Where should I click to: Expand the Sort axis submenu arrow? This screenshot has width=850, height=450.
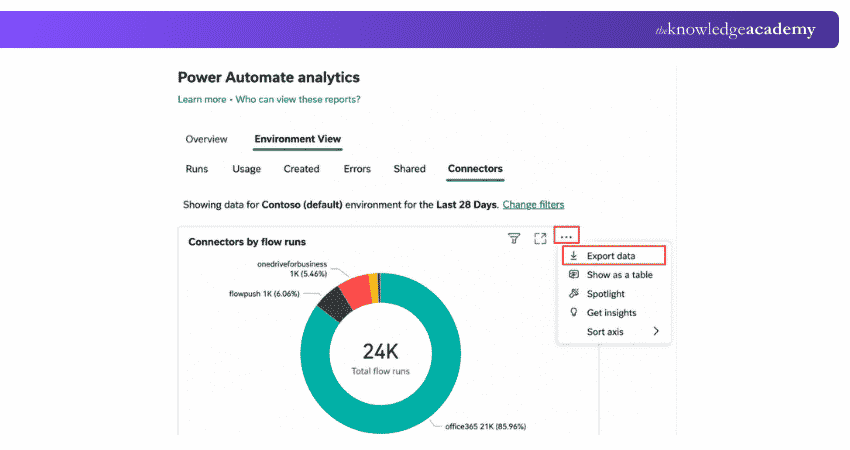click(656, 331)
